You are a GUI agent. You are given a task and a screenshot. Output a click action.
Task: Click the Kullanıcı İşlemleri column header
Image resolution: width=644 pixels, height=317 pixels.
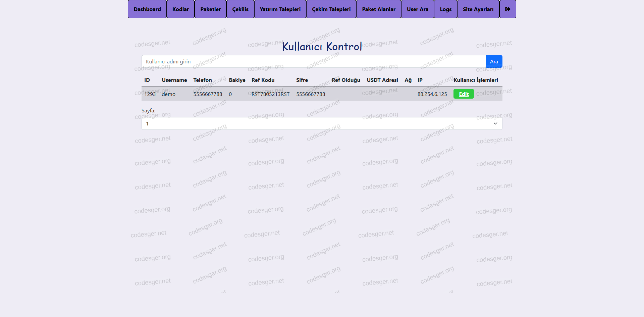[476, 80]
